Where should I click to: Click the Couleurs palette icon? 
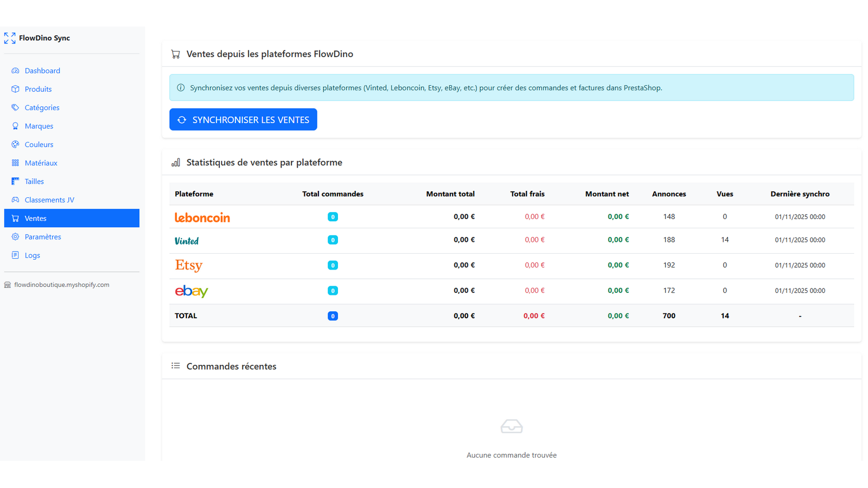15,144
